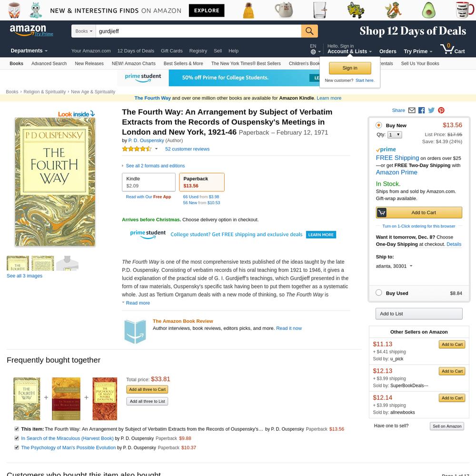The image size is (476, 476).
Task: Click the Fourth Way book cover image
Action: click(55, 181)
